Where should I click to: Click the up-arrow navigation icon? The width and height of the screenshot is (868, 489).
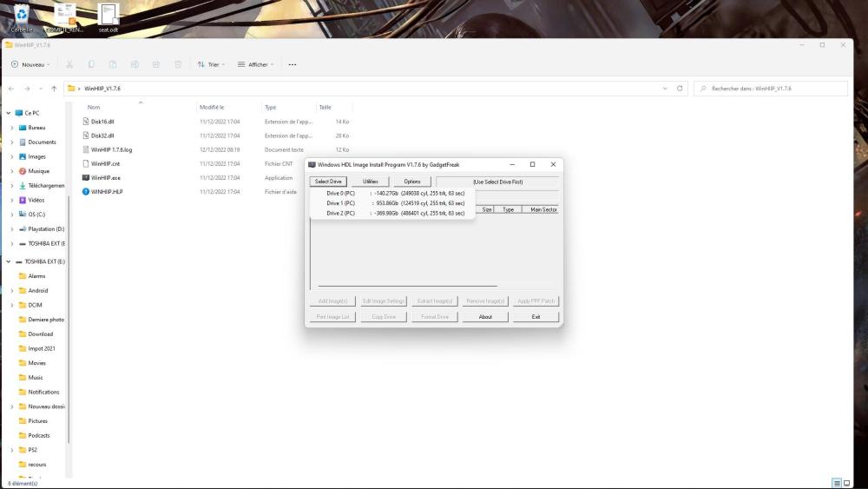pos(54,89)
